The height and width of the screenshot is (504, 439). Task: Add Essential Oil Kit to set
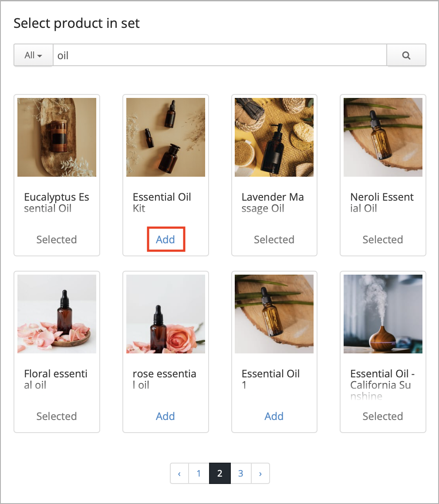coord(165,239)
